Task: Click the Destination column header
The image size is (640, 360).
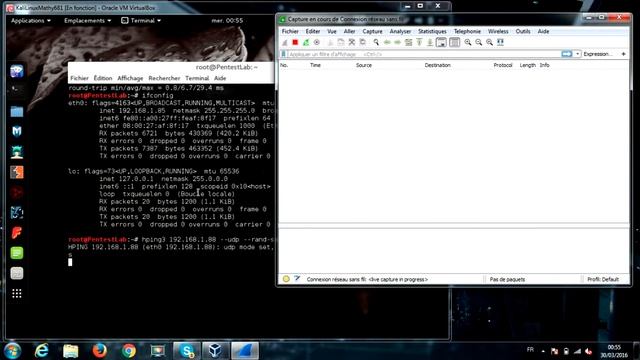Action: [x=438, y=65]
